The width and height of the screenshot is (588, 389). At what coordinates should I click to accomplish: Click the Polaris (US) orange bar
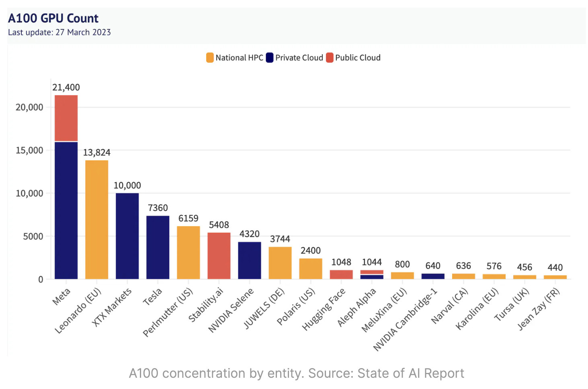[x=311, y=268]
